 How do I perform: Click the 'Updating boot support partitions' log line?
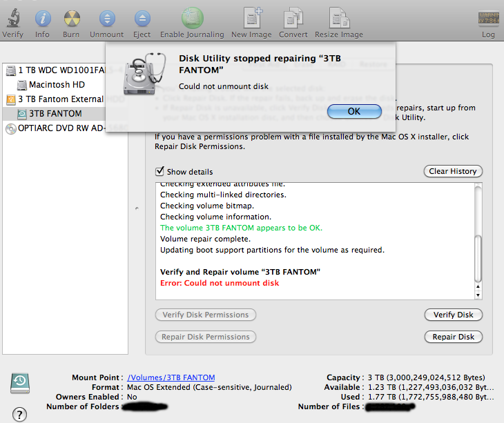click(272, 250)
